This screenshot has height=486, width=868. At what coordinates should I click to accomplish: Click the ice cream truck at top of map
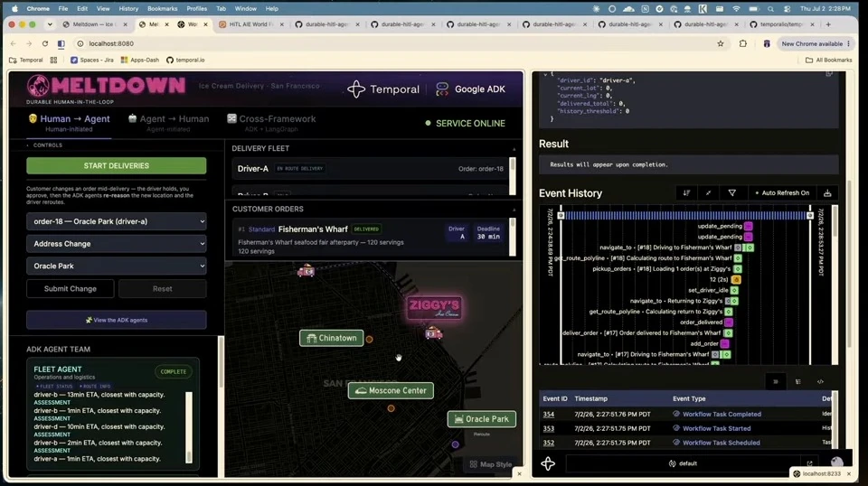[x=306, y=271]
